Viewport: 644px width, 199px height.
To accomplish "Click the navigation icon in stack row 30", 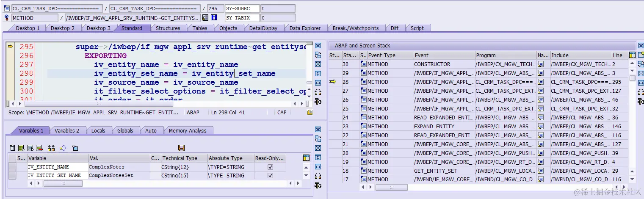I will tap(540, 64).
